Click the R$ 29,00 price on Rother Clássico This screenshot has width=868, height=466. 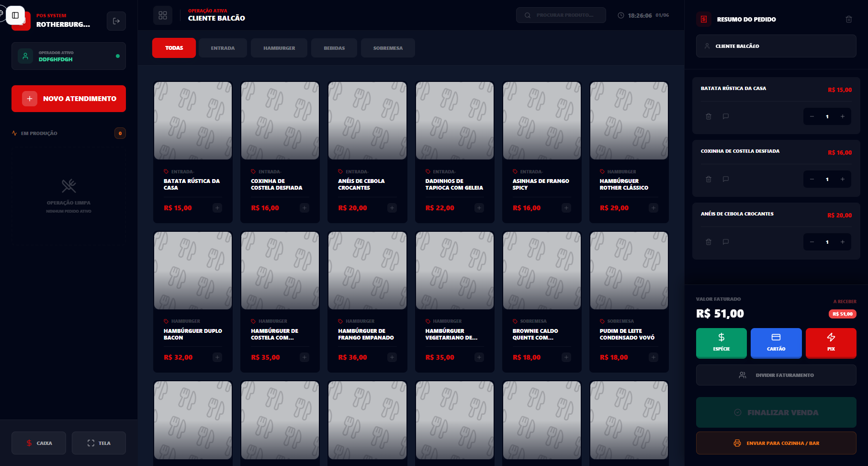[x=614, y=208]
